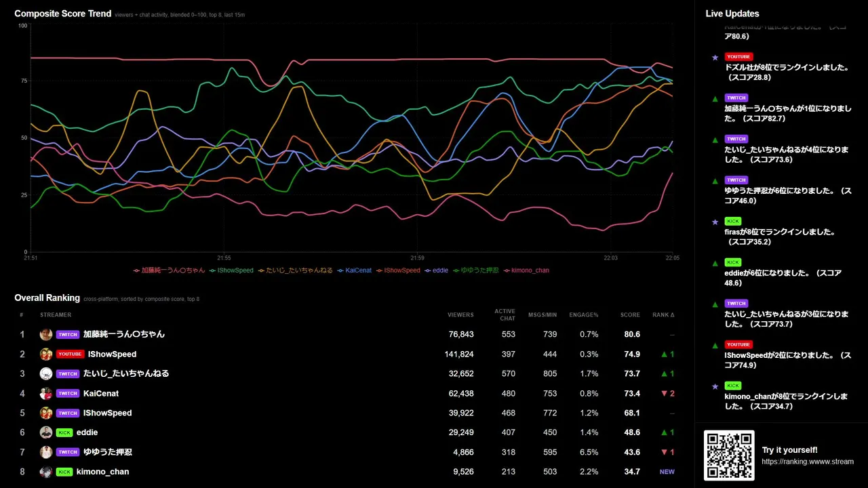
Task: Click the Kick badge above the firas update
Action: click(733, 221)
